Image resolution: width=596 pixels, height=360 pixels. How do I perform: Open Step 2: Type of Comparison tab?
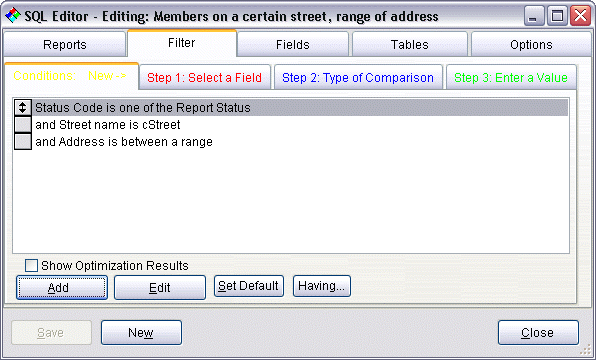point(358,78)
